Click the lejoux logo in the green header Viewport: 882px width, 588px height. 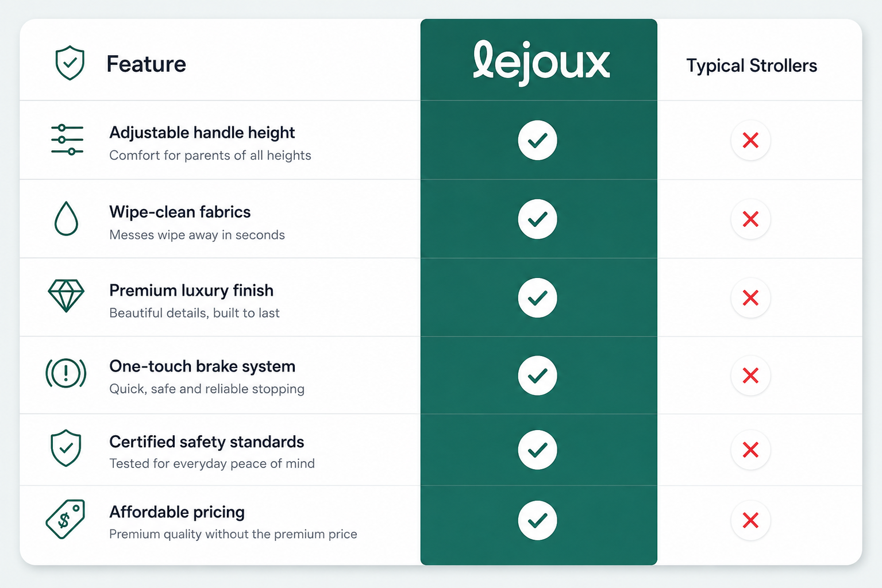pyautogui.click(x=541, y=63)
